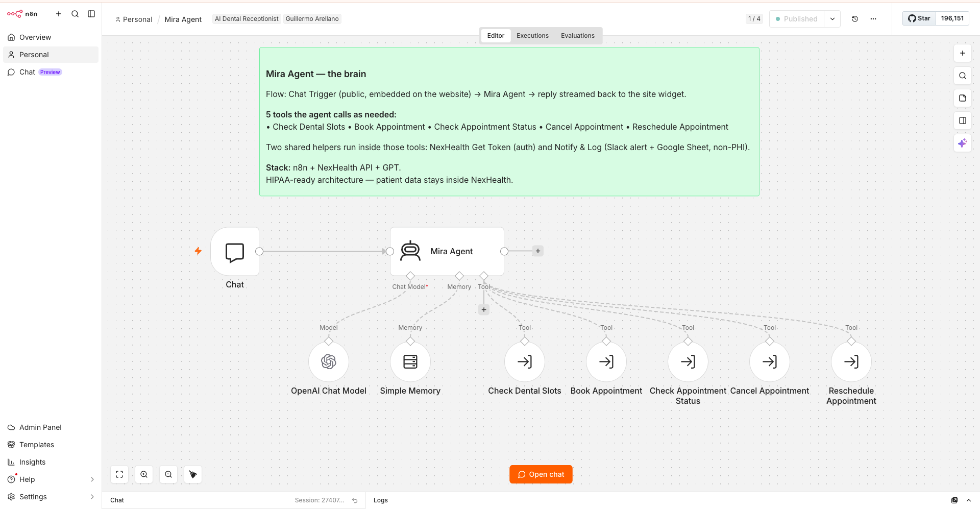Select the Cancel Appointment tool node
The height and width of the screenshot is (509, 980).
pyautogui.click(x=770, y=362)
